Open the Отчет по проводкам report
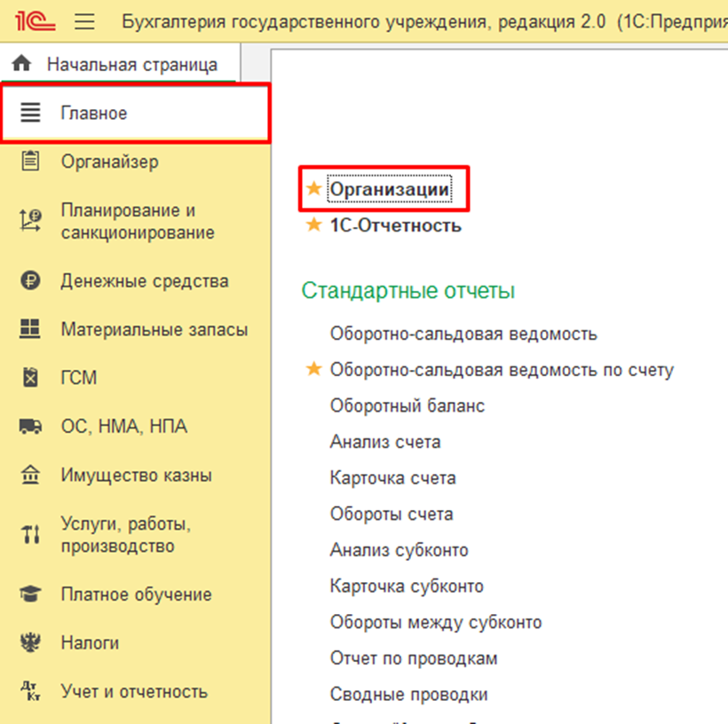This screenshot has width=728, height=724. click(x=413, y=658)
